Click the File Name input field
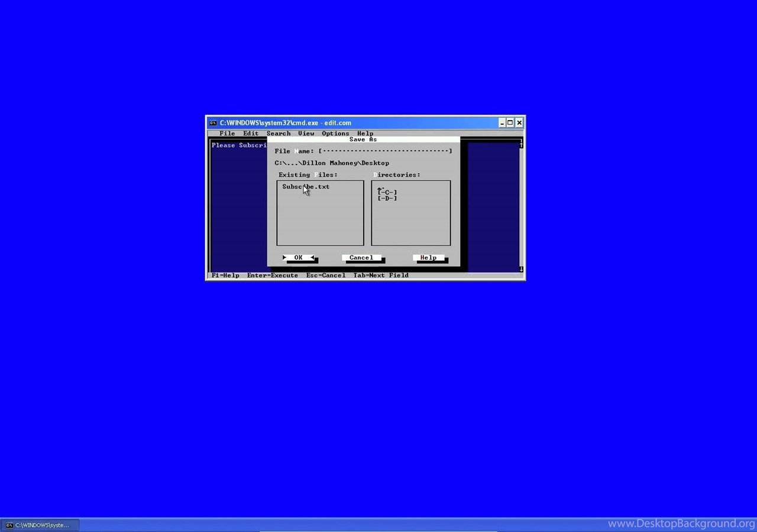Image resolution: width=757 pixels, height=532 pixels. coord(385,151)
